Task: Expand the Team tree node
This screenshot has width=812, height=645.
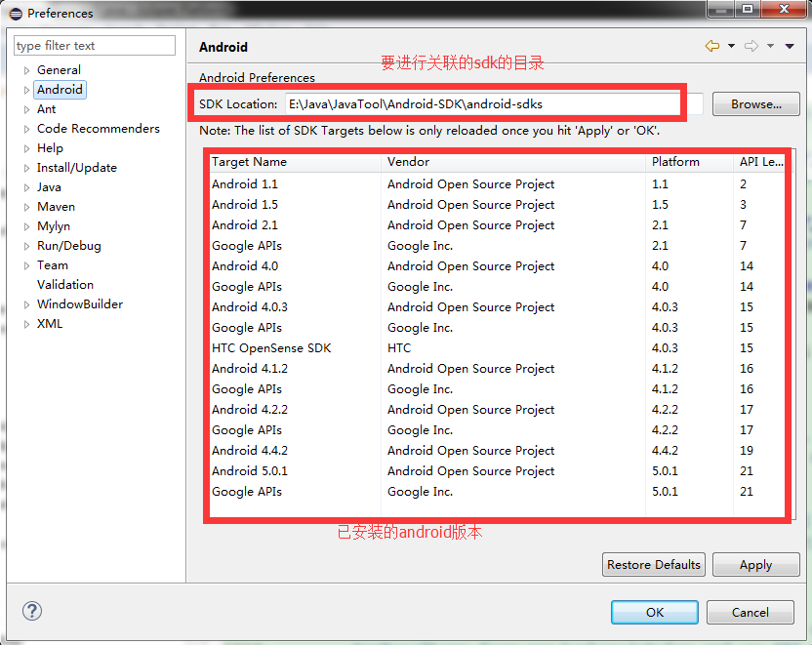Action: coord(27,265)
